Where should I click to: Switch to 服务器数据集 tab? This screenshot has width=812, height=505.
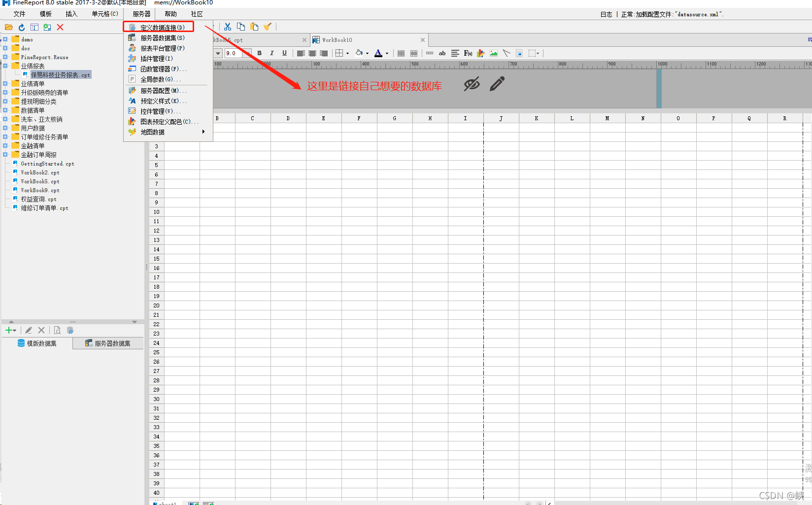pyautogui.click(x=108, y=343)
